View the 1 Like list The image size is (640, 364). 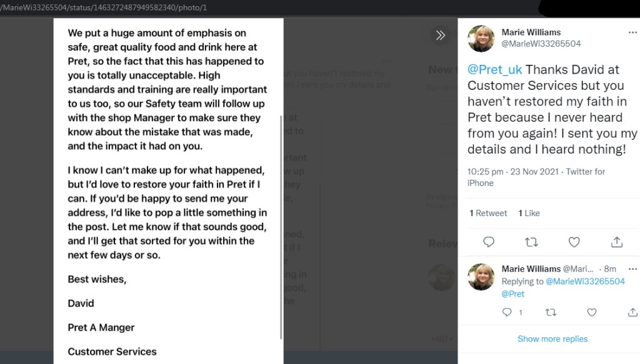[x=529, y=214]
